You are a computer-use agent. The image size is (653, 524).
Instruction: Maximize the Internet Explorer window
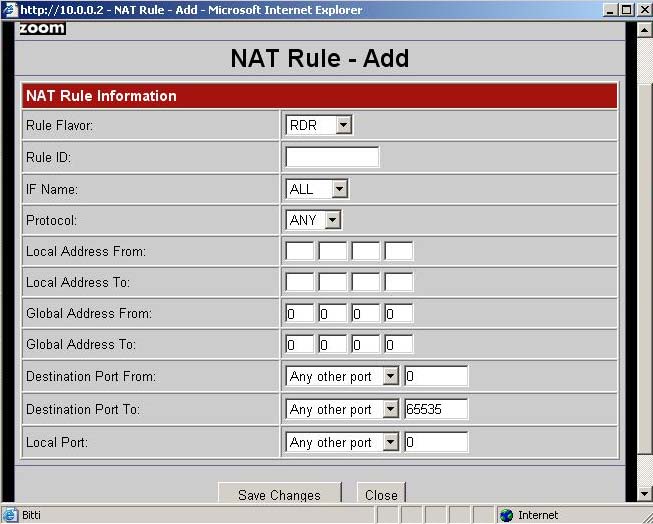point(626,10)
